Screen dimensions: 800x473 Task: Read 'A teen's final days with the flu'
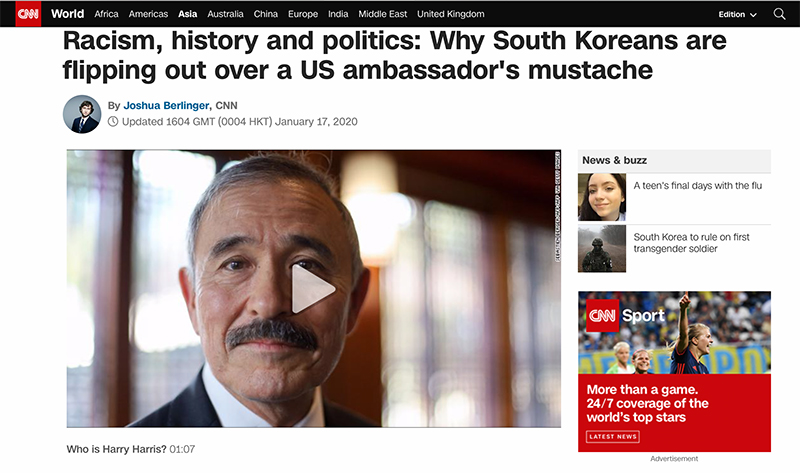pyautogui.click(x=697, y=186)
